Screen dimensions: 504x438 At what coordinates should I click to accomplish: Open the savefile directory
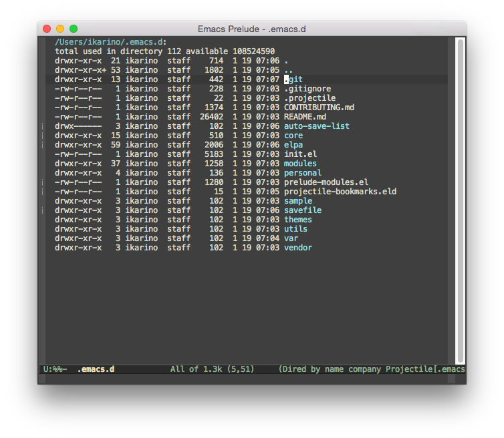(x=302, y=210)
